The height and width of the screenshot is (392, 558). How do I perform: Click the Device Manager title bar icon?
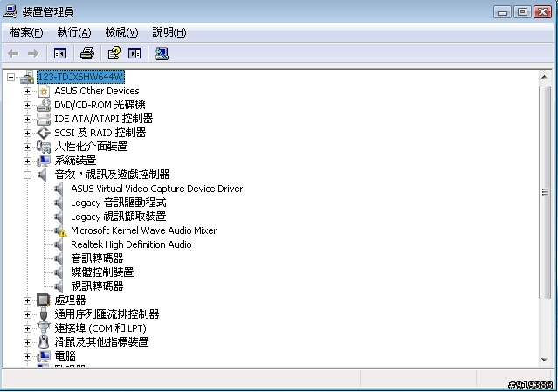(x=10, y=11)
